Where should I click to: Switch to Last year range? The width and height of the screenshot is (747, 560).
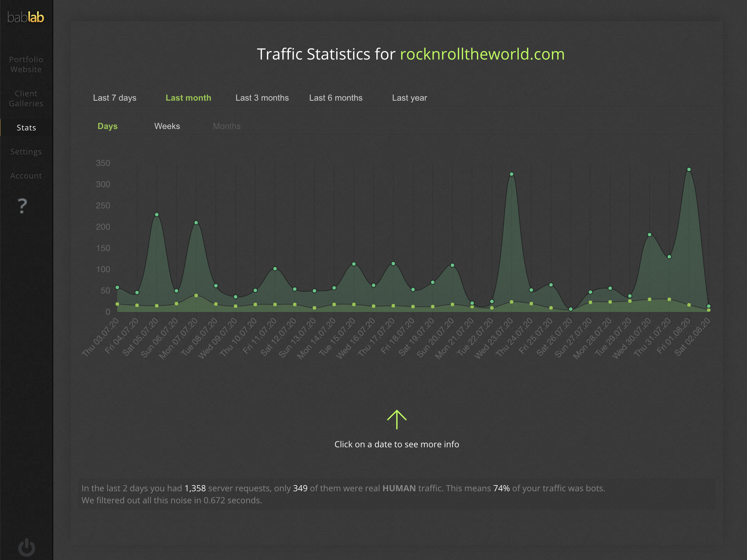(x=409, y=98)
